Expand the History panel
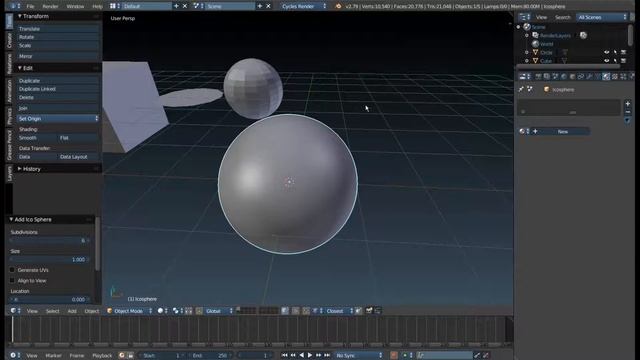The image size is (640, 360). 19,169
